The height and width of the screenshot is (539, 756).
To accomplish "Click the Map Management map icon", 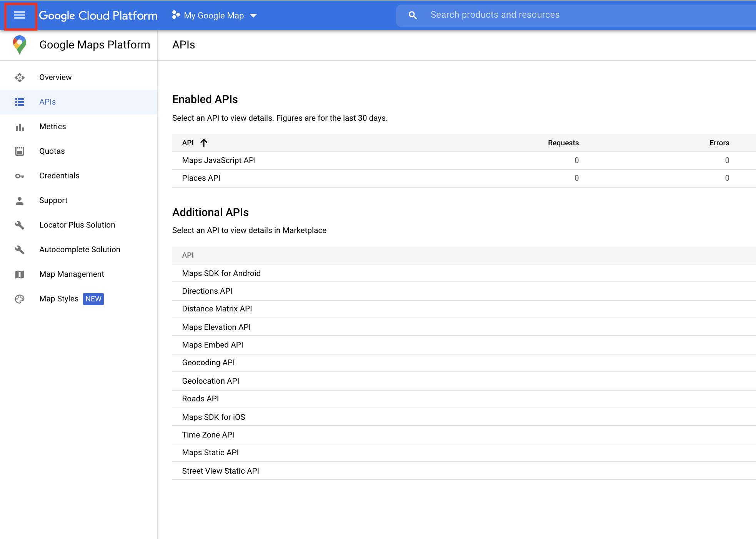I will (x=20, y=274).
